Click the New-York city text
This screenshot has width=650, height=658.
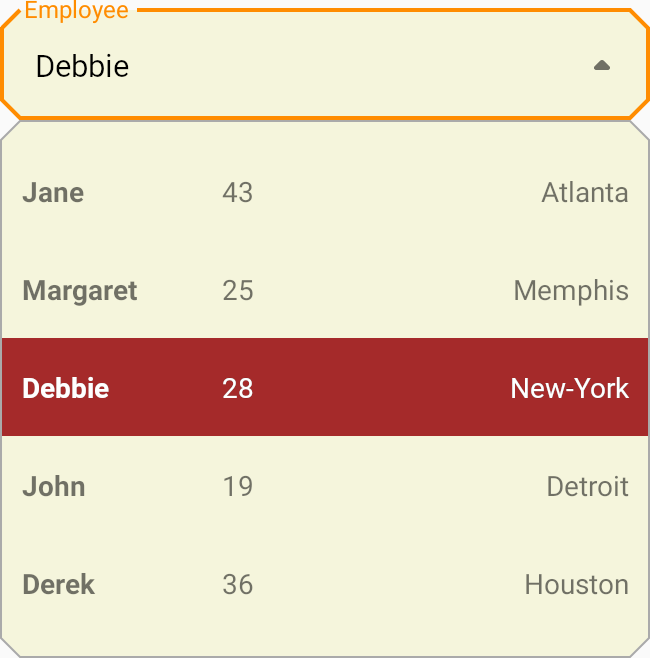(x=570, y=388)
